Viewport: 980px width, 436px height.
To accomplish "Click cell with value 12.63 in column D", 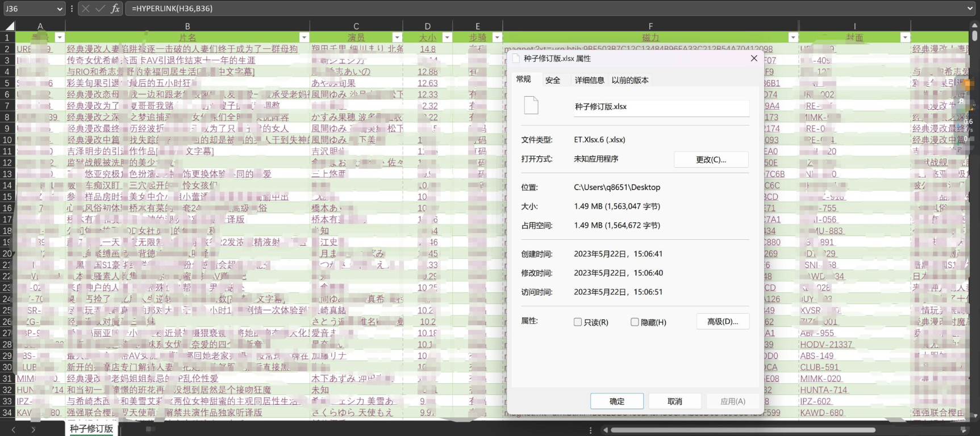I will (x=428, y=83).
